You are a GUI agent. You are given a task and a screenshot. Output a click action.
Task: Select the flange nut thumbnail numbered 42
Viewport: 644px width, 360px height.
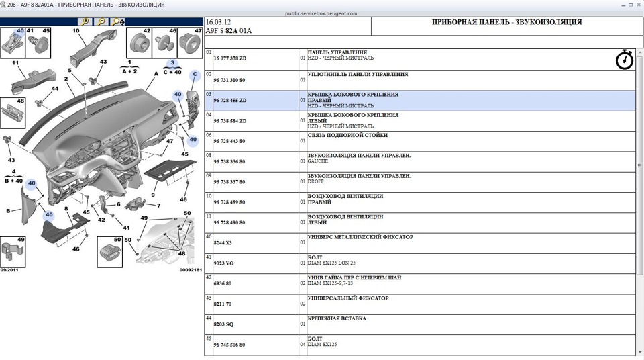(x=140, y=43)
